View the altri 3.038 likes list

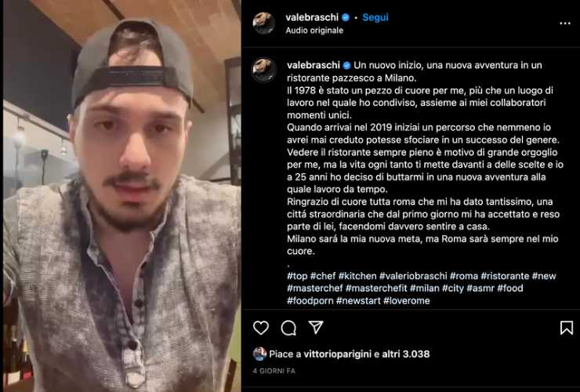406,354
